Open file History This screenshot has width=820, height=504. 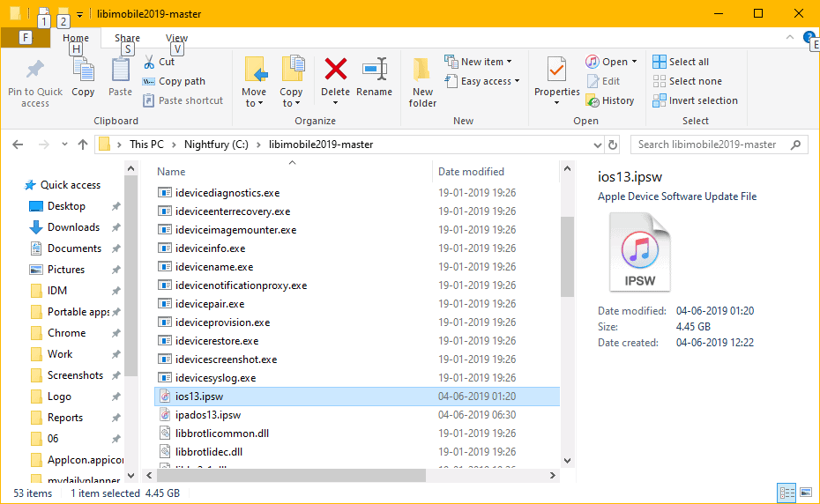click(610, 100)
